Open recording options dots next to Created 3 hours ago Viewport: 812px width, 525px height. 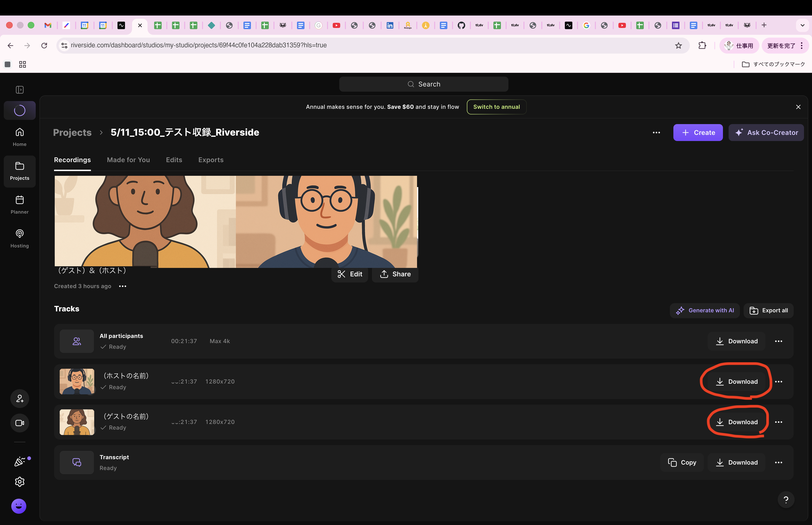[123, 286]
